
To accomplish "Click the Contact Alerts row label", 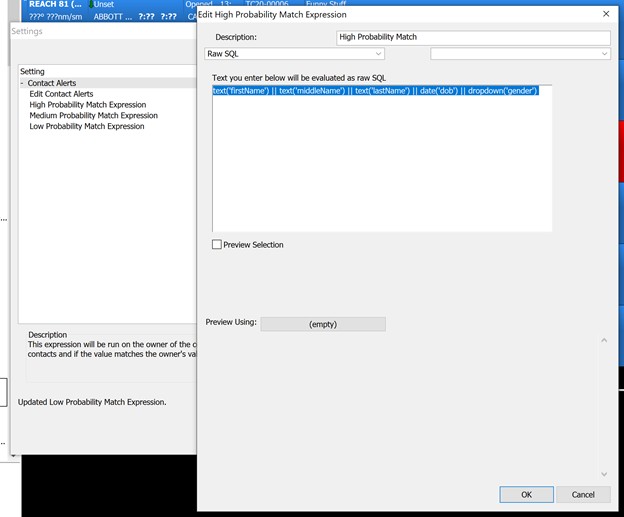I will coord(52,83).
